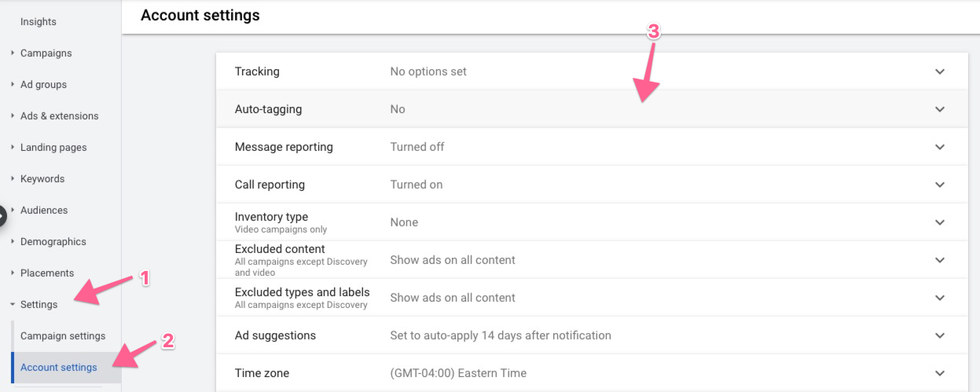Open Ads & extensions section

pyautogui.click(x=59, y=116)
